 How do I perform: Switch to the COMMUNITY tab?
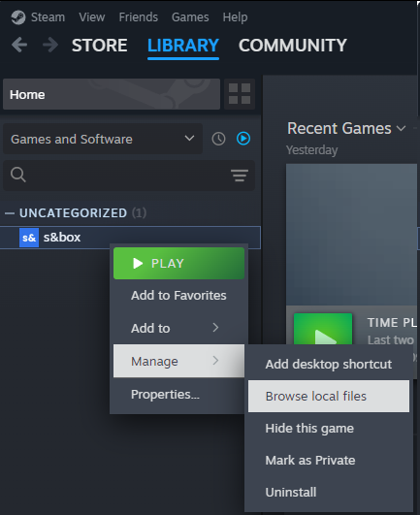pos(293,46)
